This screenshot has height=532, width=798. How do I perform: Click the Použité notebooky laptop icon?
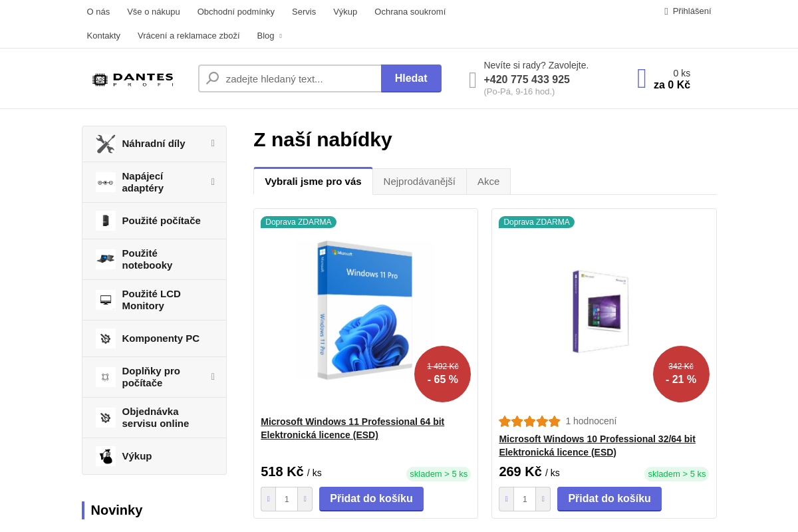(105, 259)
